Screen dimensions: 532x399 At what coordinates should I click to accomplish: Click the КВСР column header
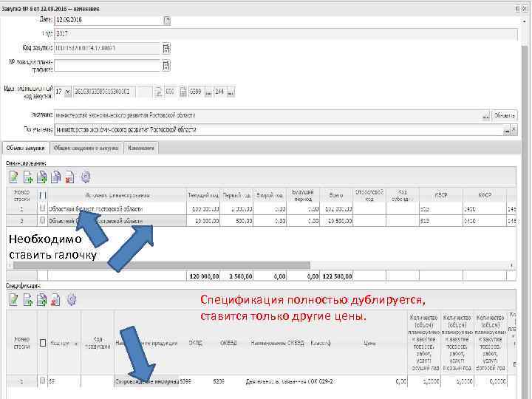[x=441, y=196]
